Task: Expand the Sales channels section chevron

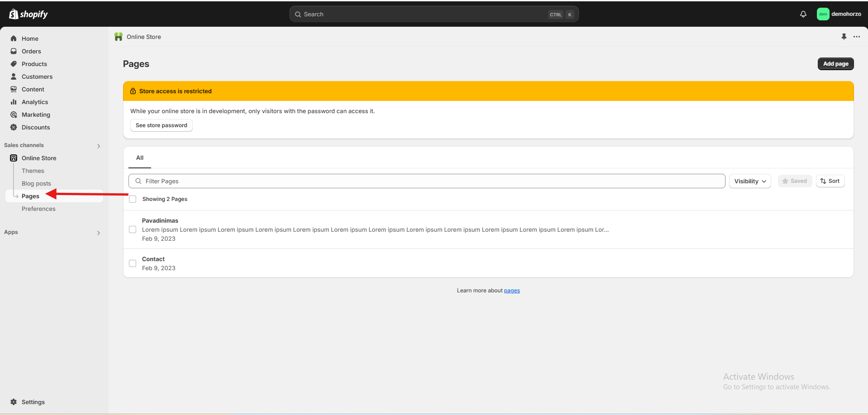Action: [99, 146]
